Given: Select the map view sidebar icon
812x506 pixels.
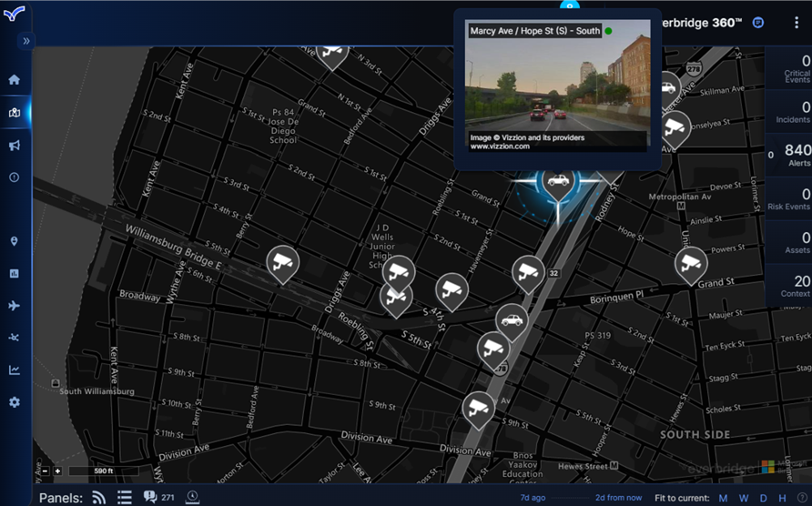Looking at the screenshot, I should click(14, 112).
